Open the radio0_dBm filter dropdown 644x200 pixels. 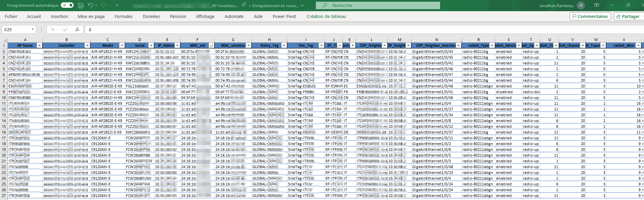click(638, 45)
